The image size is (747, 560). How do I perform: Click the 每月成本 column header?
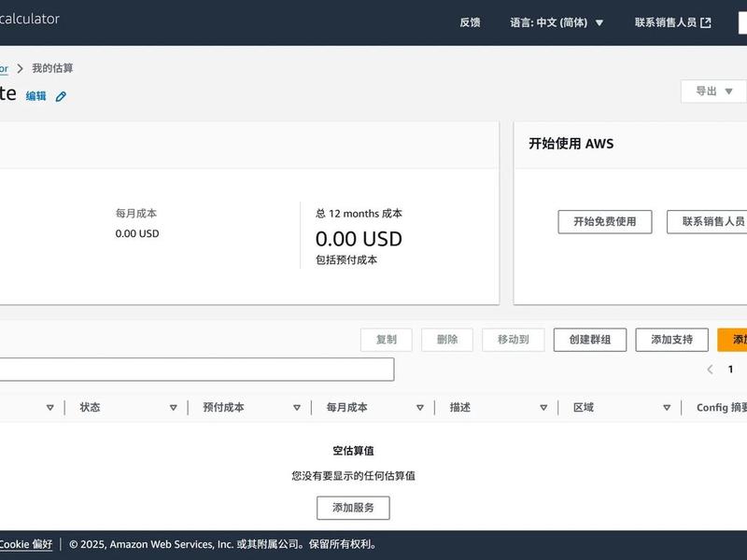(x=346, y=407)
